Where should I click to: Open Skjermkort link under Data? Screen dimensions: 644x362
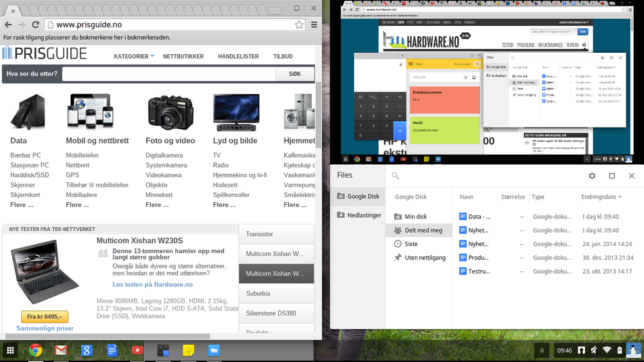pos(25,195)
